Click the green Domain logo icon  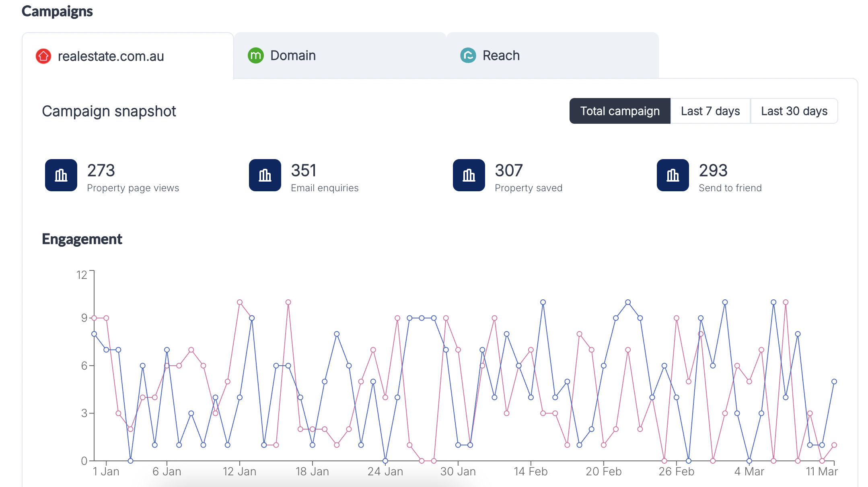coord(256,55)
